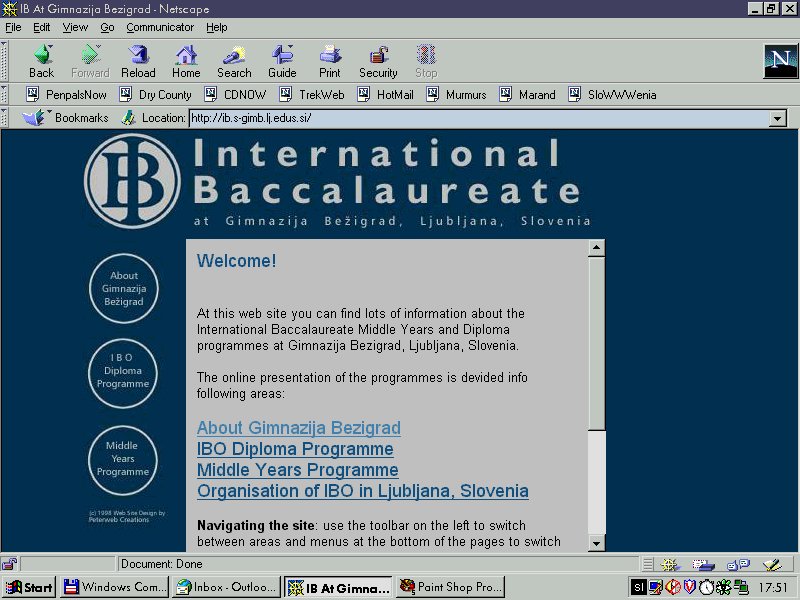This screenshot has height=600, width=800.
Task: Open SloWWWenia personal toolbar bookmark
Action: [x=612, y=94]
